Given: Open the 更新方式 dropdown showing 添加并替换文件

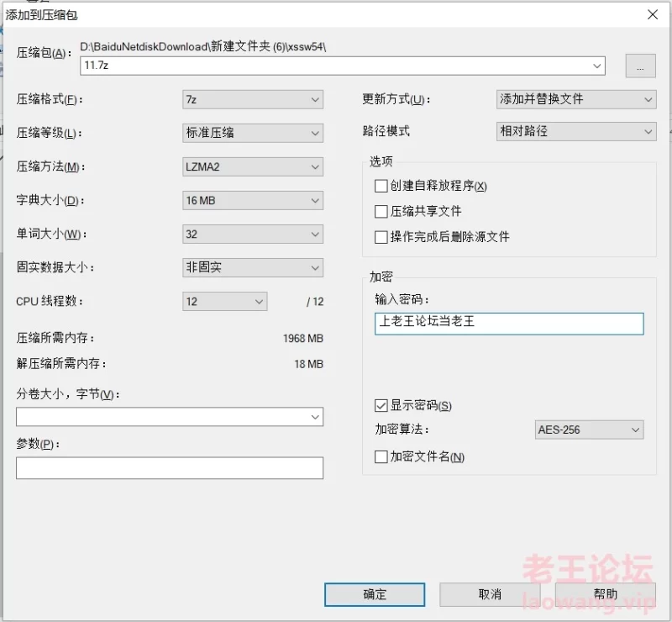Looking at the screenshot, I should [x=576, y=99].
